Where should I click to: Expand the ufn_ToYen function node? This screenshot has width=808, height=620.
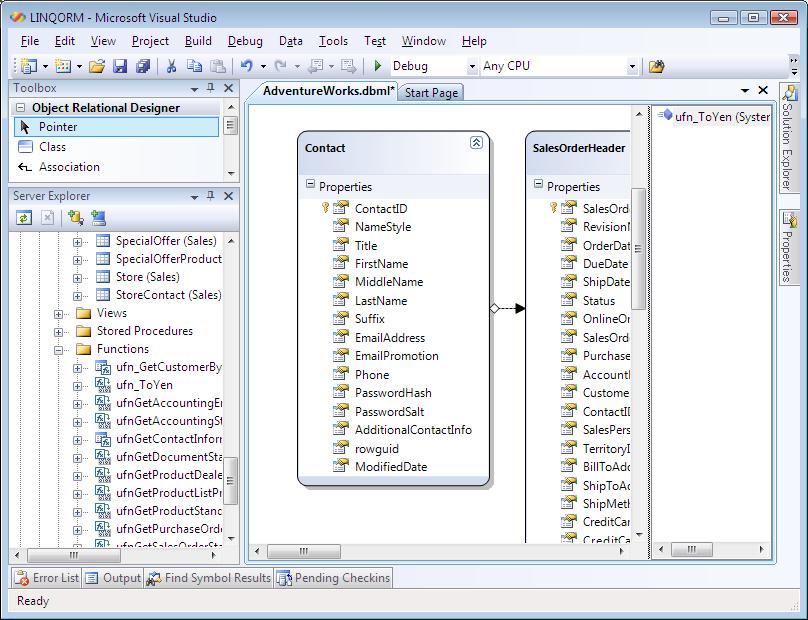pyautogui.click(x=77, y=387)
